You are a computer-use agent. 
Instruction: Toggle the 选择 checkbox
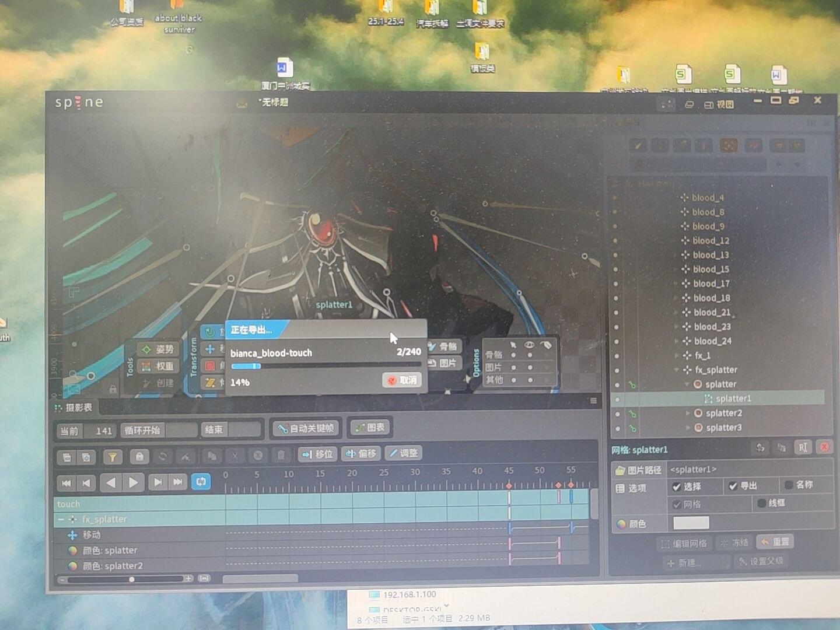pyautogui.click(x=677, y=487)
